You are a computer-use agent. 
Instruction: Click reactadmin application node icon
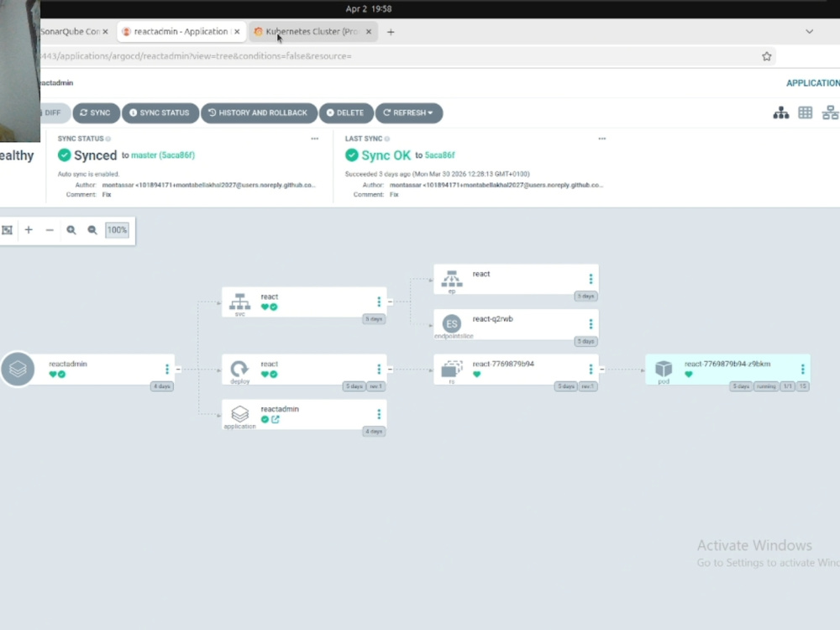click(239, 413)
